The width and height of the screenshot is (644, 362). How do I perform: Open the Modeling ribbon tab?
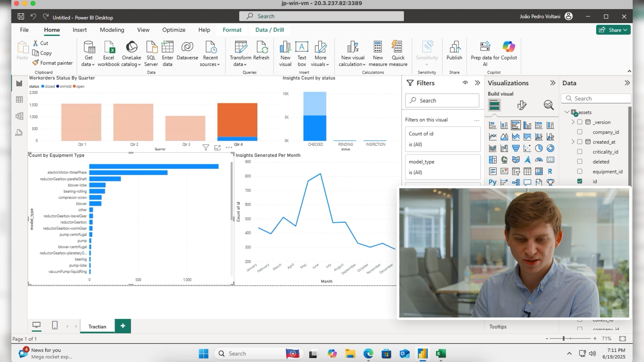(x=112, y=30)
